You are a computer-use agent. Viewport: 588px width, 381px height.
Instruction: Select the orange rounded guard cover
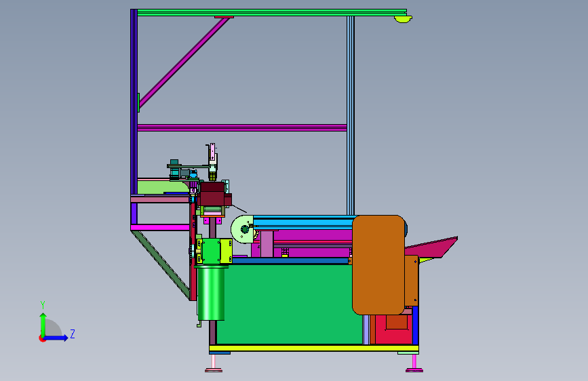(x=378, y=265)
